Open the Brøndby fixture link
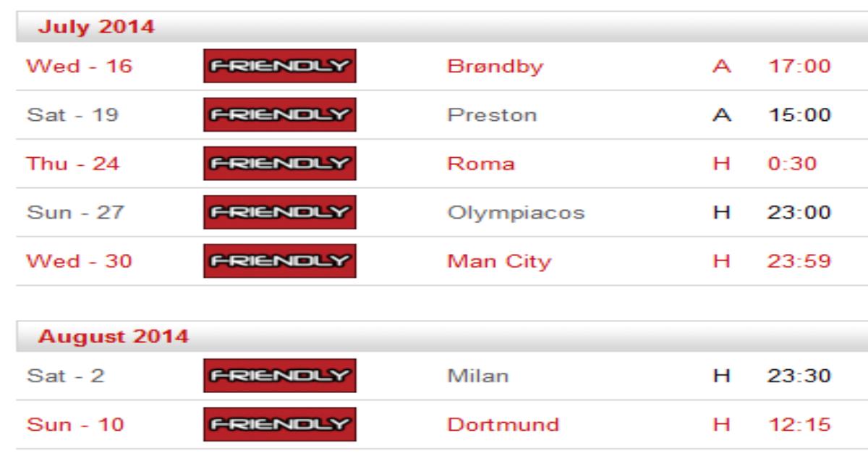868x456 pixels. [495, 67]
